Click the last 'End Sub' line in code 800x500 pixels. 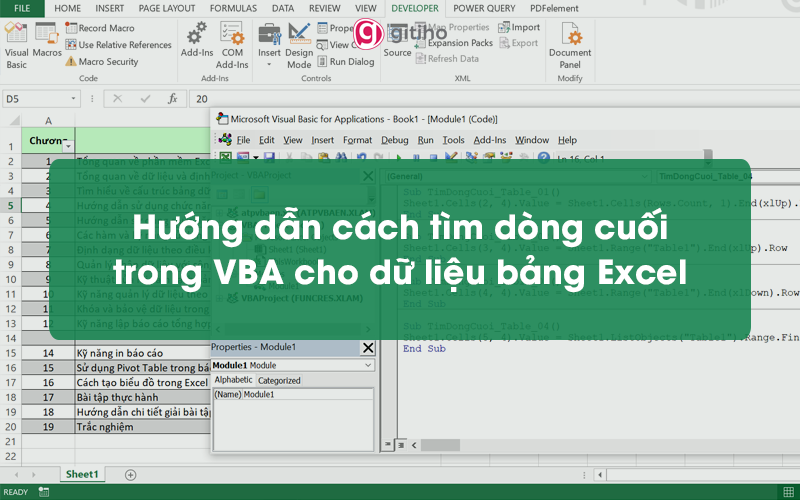(424, 348)
